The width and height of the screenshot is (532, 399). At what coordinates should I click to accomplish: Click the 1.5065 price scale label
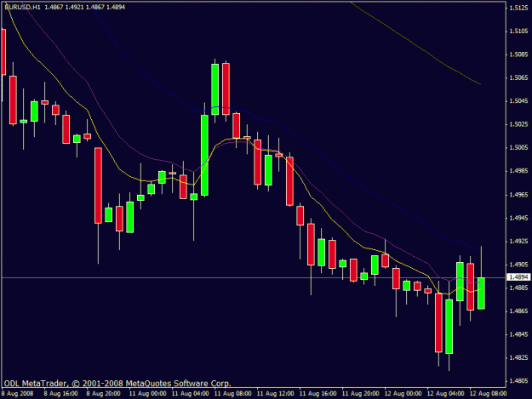(518, 77)
